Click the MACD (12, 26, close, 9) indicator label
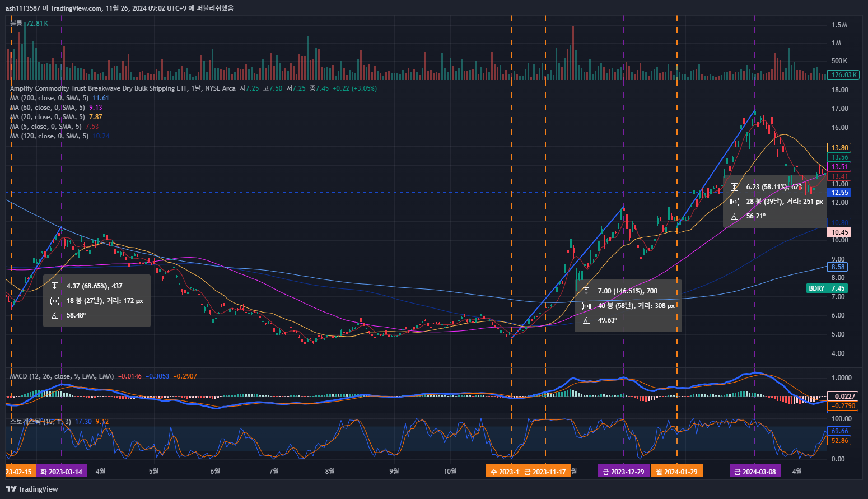 62,376
